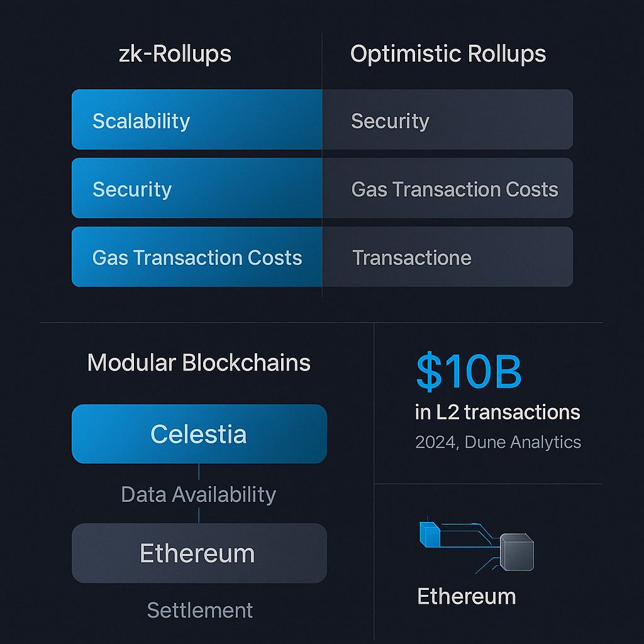Choose the Security row under zk-Rollups

(197, 189)
